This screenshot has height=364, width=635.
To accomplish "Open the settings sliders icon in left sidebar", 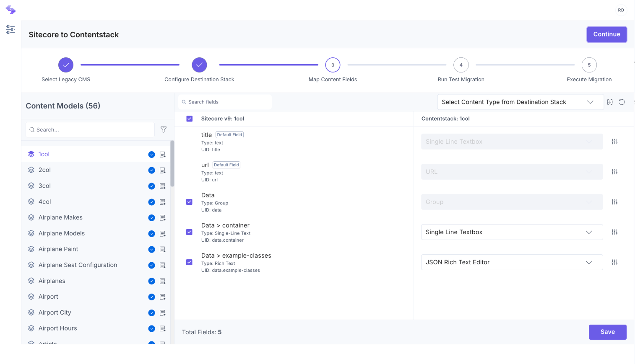I will pos(11,30).
